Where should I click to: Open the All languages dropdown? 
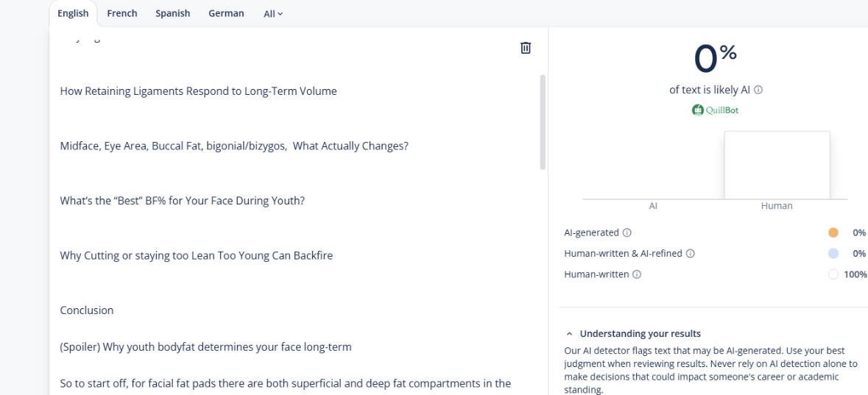[272, 14]
